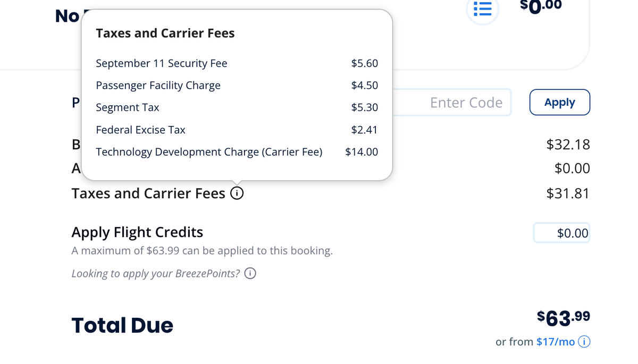Screen dimensions: 638x364
Task: Click the maximum $63.99 credits notice
Action: pyautogui.click(x=202, y=250)
